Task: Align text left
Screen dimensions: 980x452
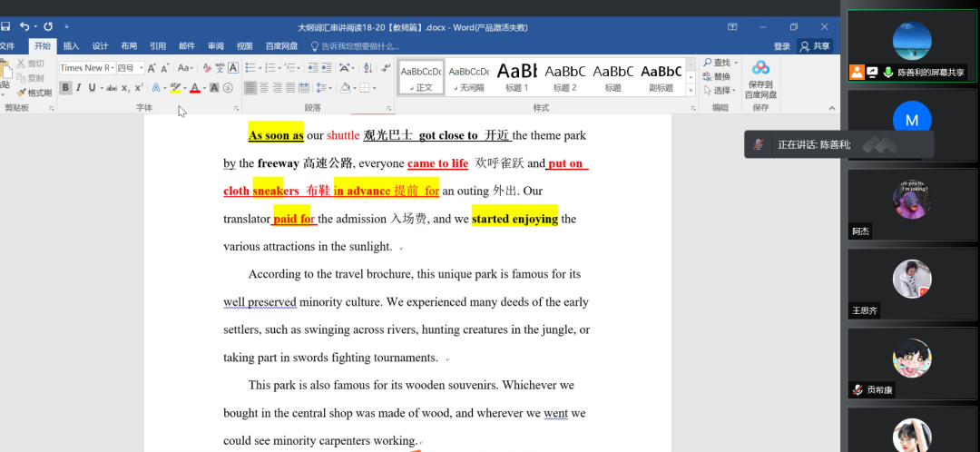Action: (250, 88)
